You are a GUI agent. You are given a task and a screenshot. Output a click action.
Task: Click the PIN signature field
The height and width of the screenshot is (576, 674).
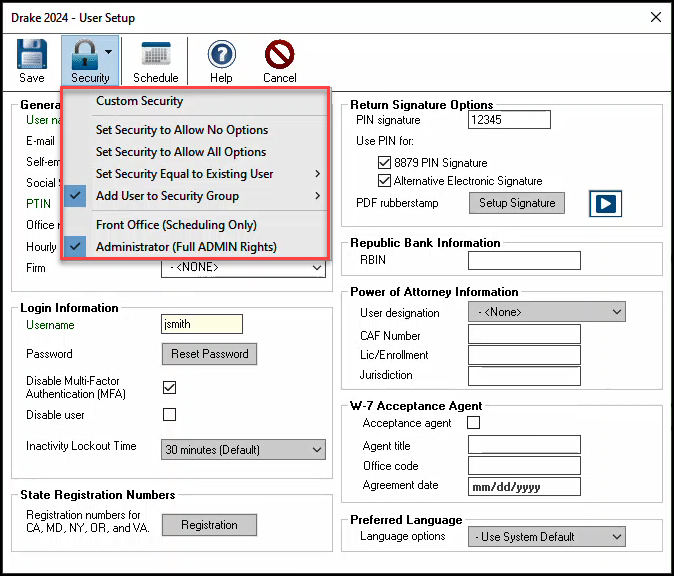[509, 119]
